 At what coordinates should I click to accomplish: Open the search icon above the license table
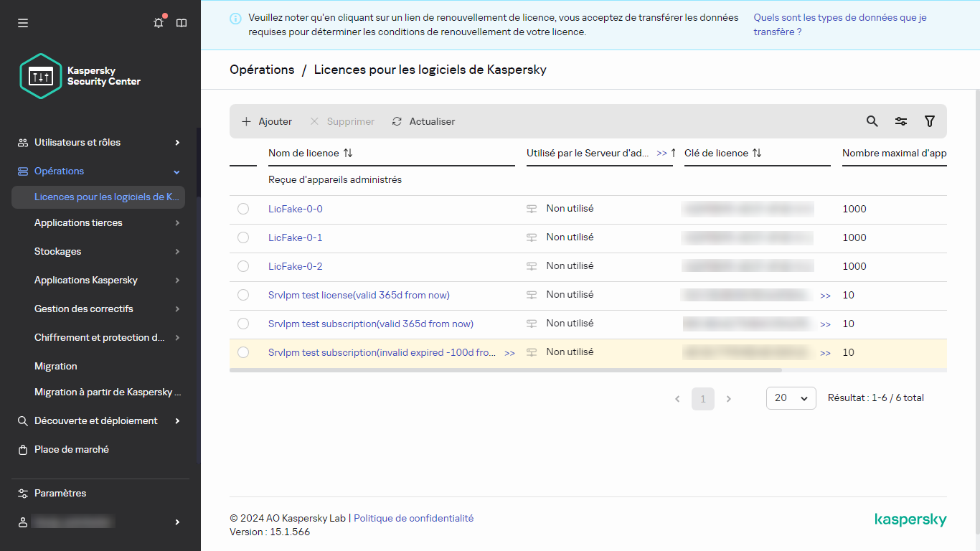(872, 121)
